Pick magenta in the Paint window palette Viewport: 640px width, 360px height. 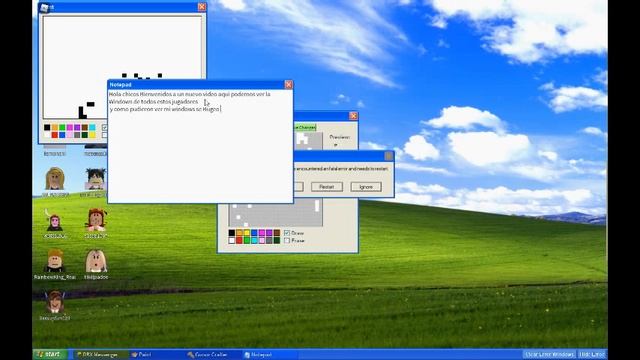[x=70, y=127]
